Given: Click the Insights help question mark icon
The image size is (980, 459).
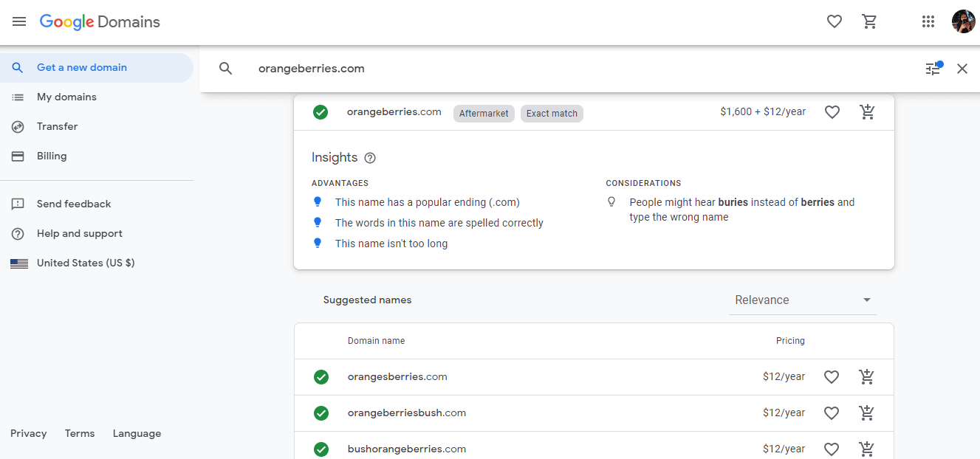Looking at the screenshot, I should point(370,158).
